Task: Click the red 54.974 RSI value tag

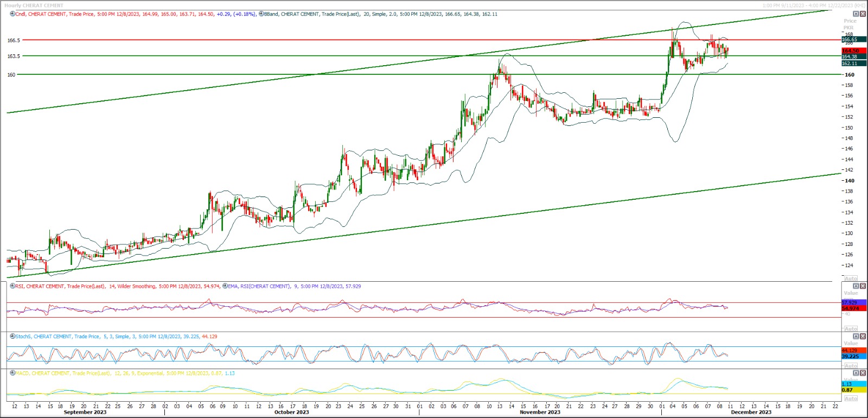Action: click(853, 308)
